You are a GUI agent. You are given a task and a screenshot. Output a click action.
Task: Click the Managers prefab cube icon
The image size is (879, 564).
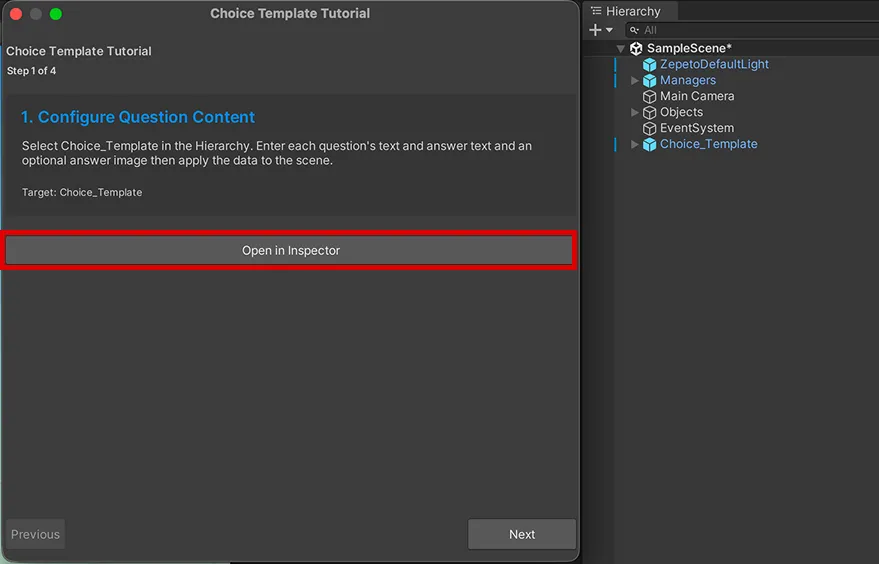[x=649, y=81]
